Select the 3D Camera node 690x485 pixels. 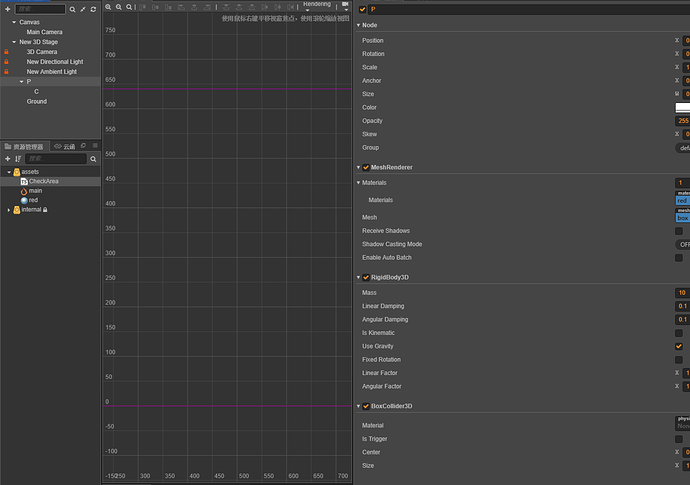tap(42, 52)
